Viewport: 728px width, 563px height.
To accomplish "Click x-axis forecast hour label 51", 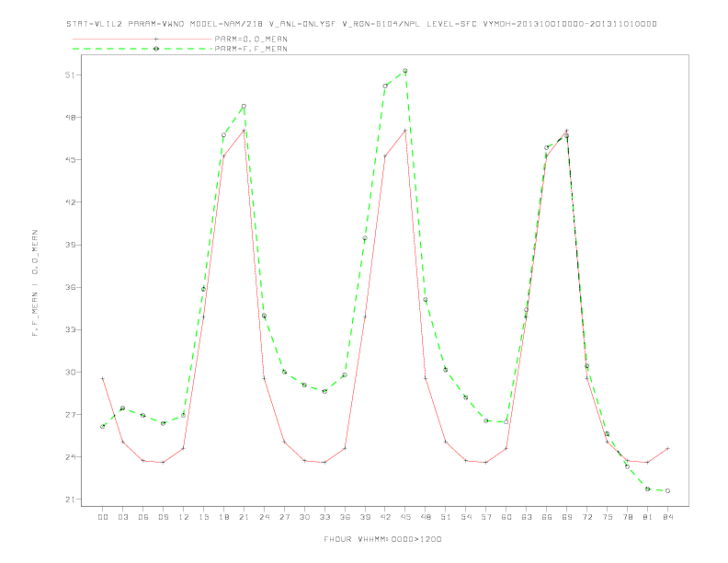I will (446, 517).
